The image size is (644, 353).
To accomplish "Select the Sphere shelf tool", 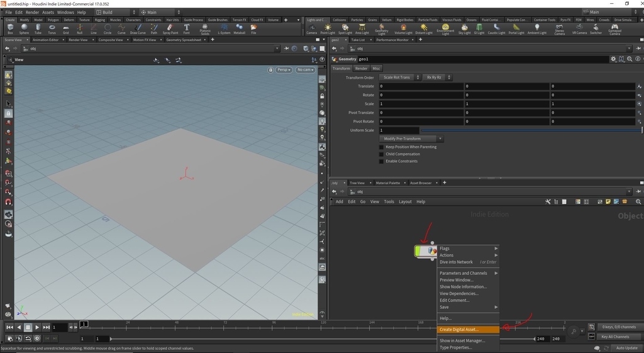I will (25, 29).
